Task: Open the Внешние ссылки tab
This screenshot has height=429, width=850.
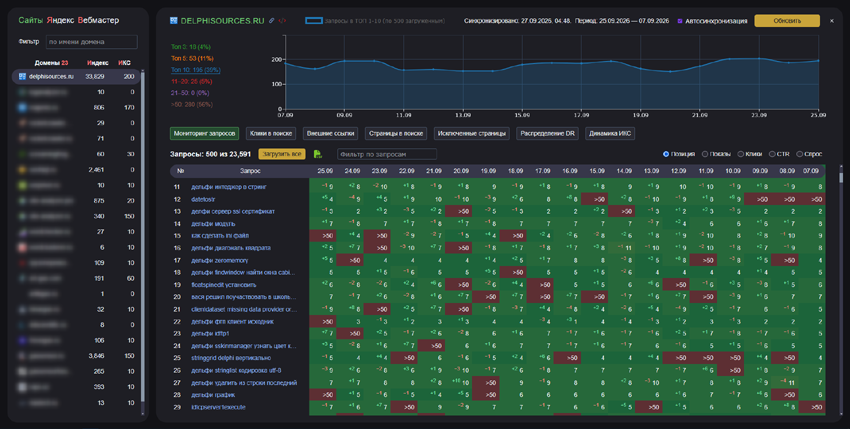Action: pos(330,133)
